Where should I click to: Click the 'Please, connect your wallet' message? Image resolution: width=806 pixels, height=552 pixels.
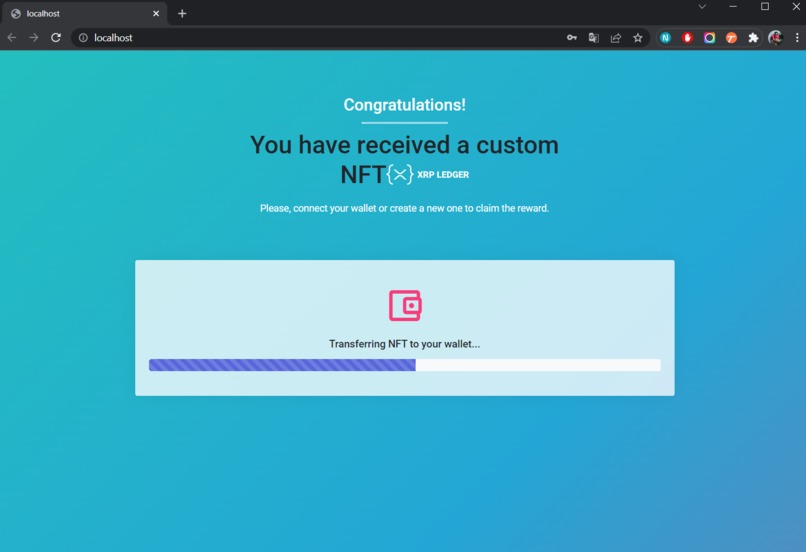pyautogui.click(x=405, y=208)
